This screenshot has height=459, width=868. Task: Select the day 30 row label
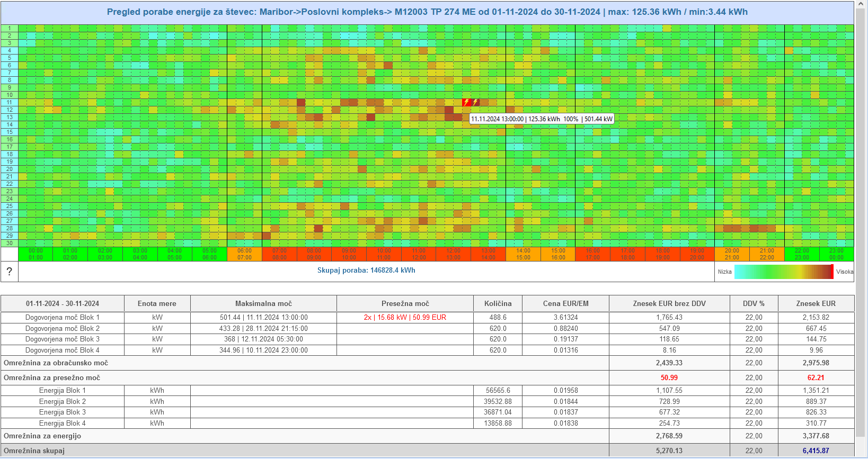[10, 243]
